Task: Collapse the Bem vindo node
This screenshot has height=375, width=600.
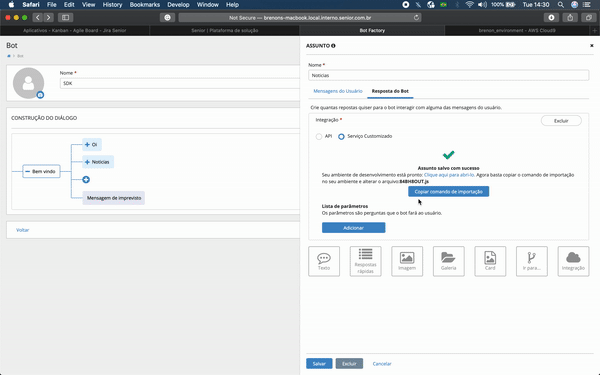Action: pyautogui.click(x=28, y=171)
